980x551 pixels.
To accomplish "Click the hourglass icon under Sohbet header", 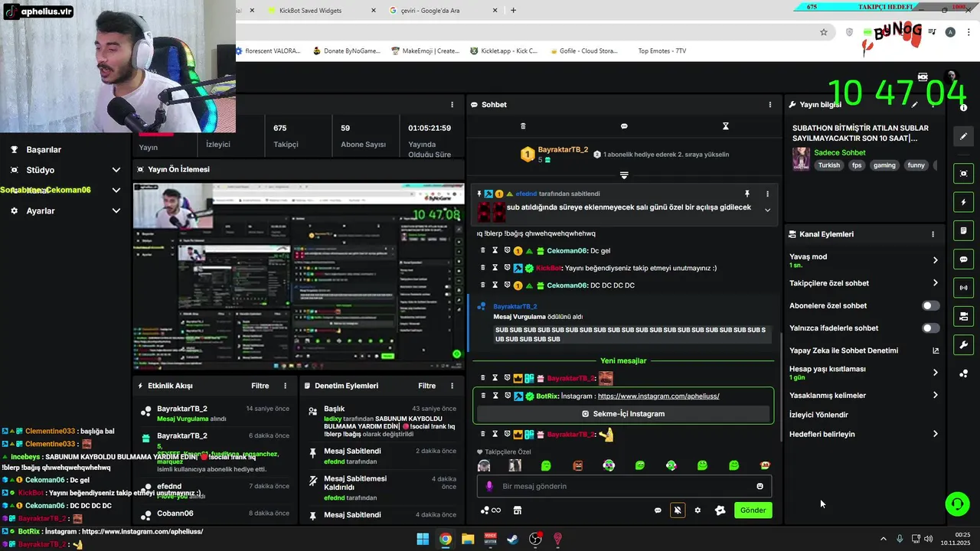I will pyautogui.click(x=726, y=126).
